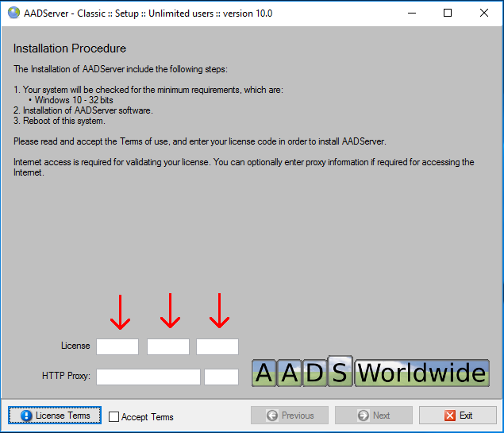Click the middle License code box

pos(168,346)
